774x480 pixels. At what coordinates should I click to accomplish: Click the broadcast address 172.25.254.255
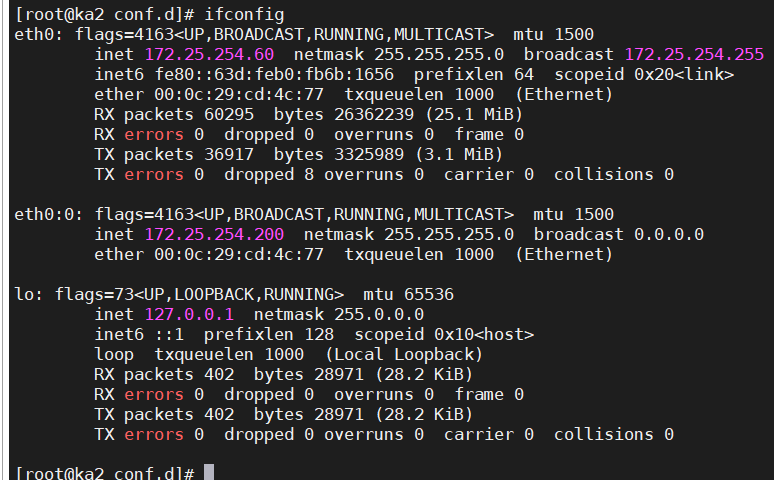[x=694, y=54]
